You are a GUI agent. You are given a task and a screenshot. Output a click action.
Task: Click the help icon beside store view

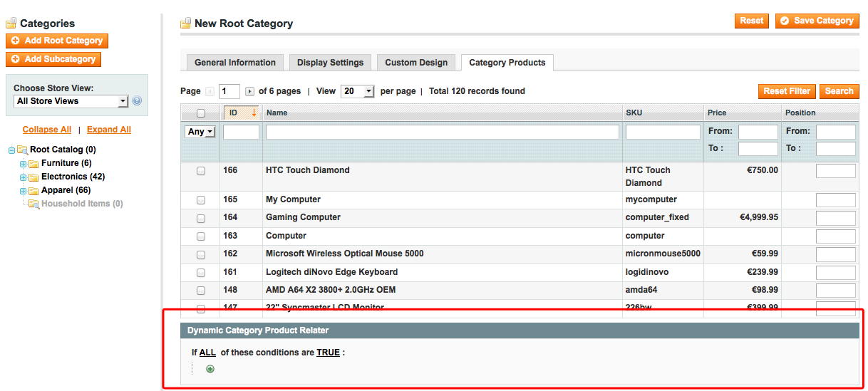137,101
